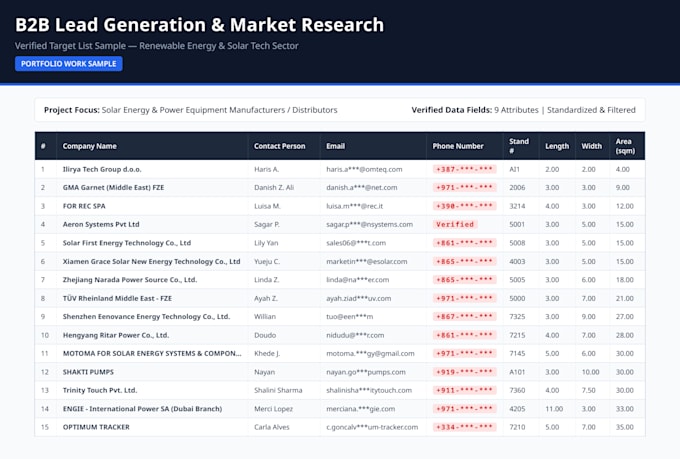The width and height of the screenshot is (680, 459).
Task: Click length value 11.00 in ENGIE row
Action: click(x=554, y=409)
